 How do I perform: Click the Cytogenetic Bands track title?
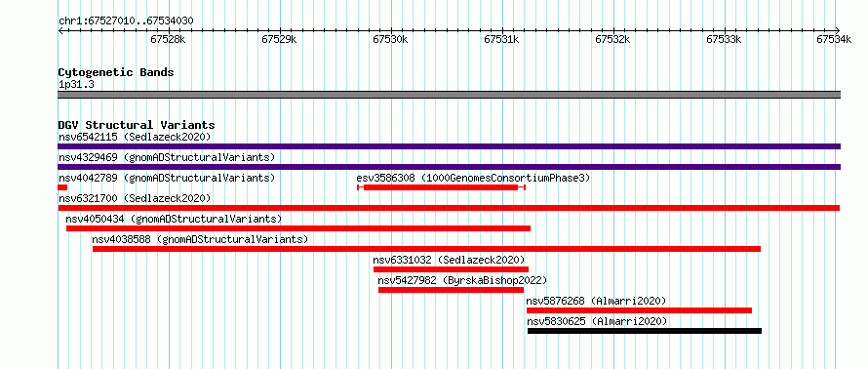click(116, 72)
